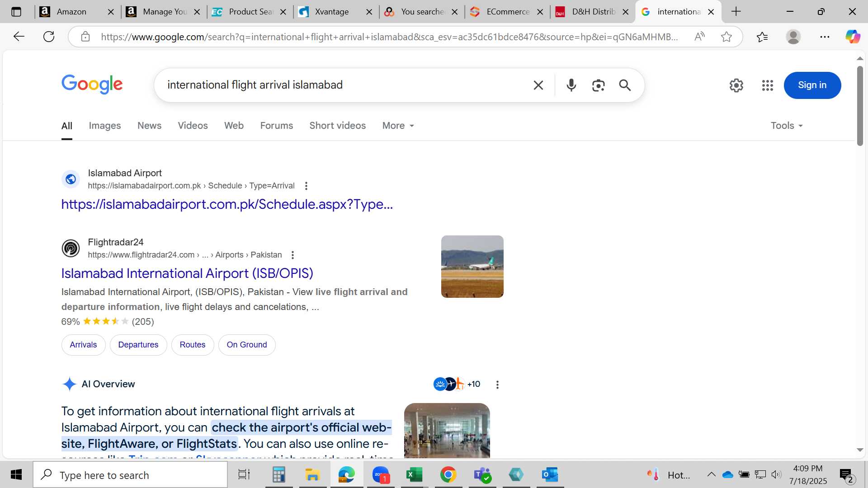This screenshot has height=488, width=868.
Task: Click the site info lock icon
Action: point(85,37)
